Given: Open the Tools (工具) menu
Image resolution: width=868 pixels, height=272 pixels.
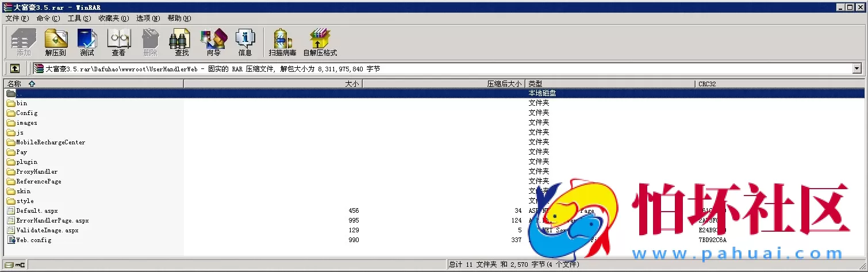Looking at the screenshot, I should pos(79,18).
